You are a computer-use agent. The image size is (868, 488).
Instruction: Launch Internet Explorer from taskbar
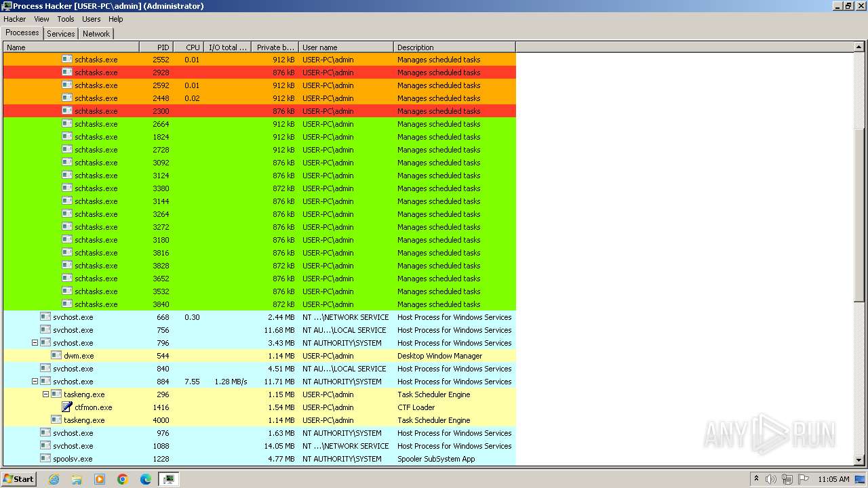coord(54,479)
